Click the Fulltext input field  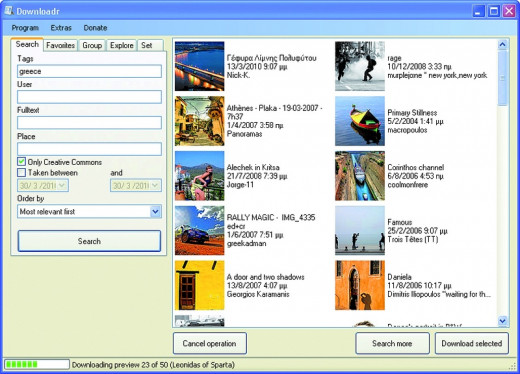point(89,123)
